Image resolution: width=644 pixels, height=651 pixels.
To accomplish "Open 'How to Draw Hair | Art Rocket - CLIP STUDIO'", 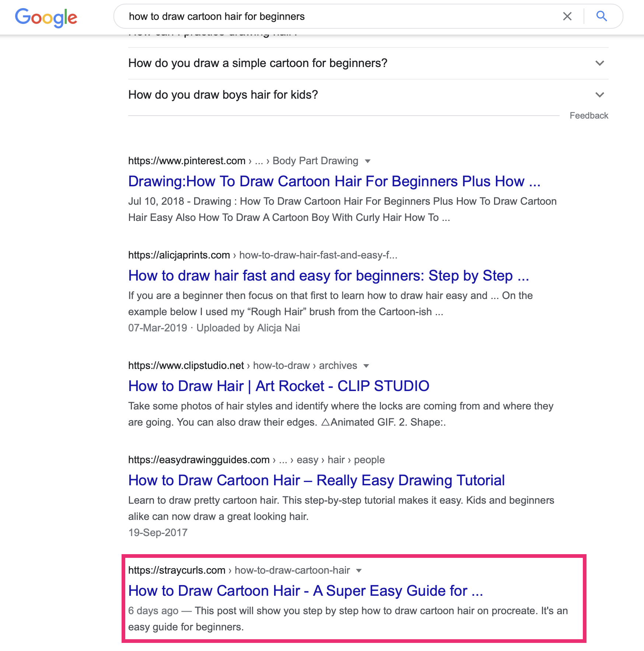I will click(279, 386).
